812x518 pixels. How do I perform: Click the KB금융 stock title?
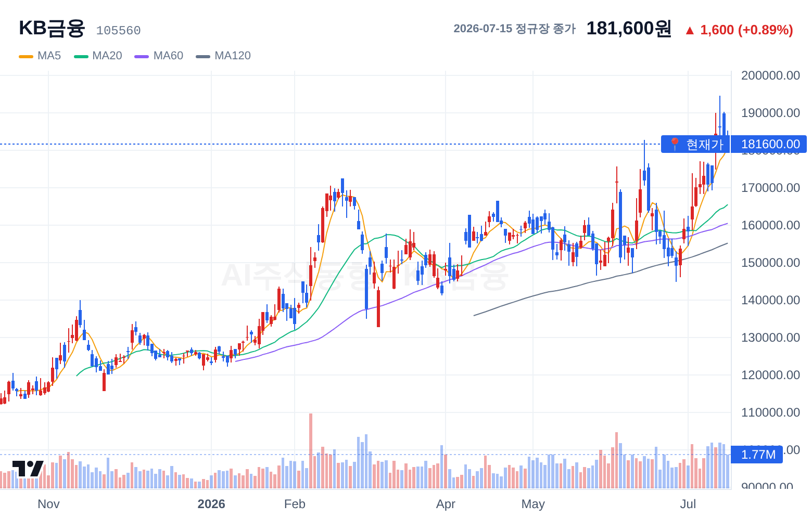click(x=52, y=28)
